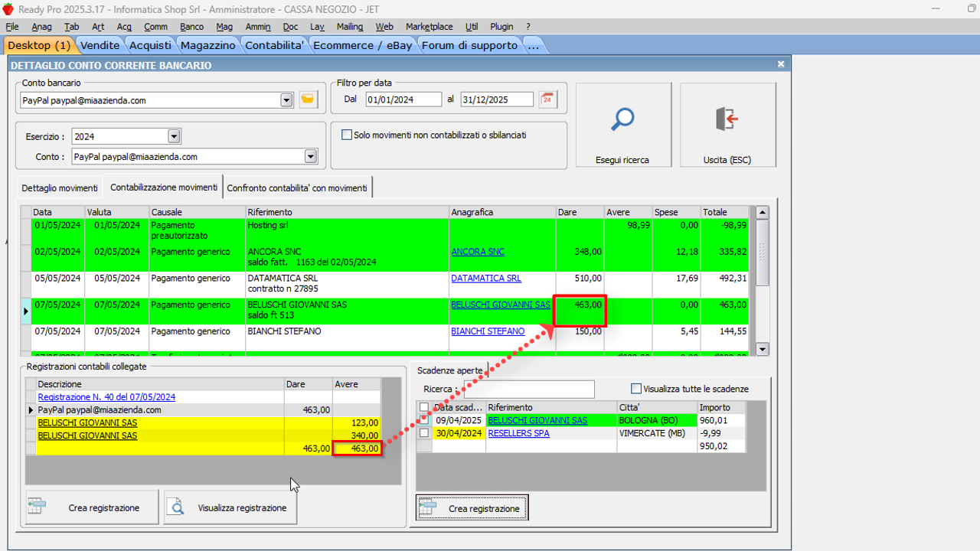980x551 pixels.
Task: Open the BIANCHI STEFANO anagrafica link
Action: (488, 331)
